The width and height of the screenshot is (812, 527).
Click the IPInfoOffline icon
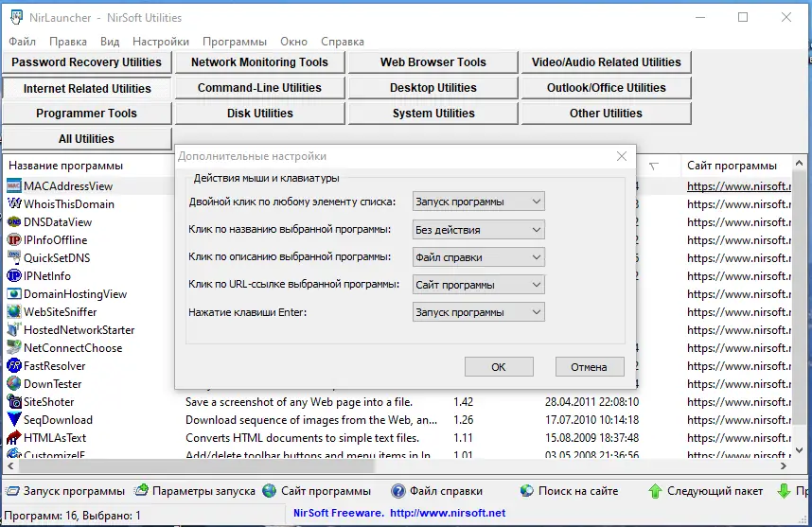pos(14,239)
